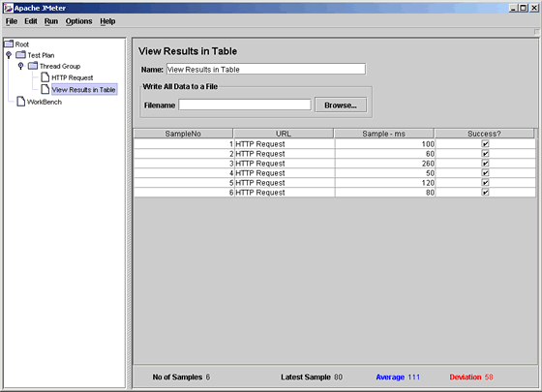Collapse the Test Plan tree node
The image size is (542, 392).
pos(9,54)
